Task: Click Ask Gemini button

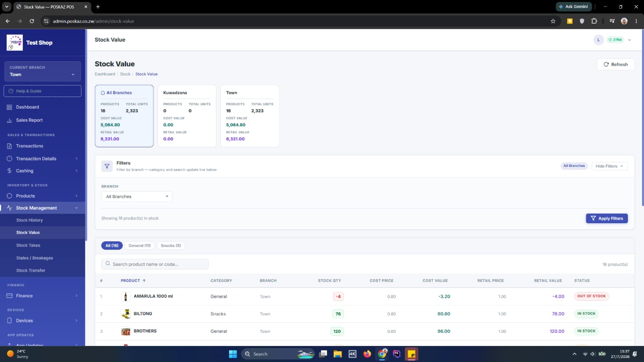Action: [x=574, y=7]
